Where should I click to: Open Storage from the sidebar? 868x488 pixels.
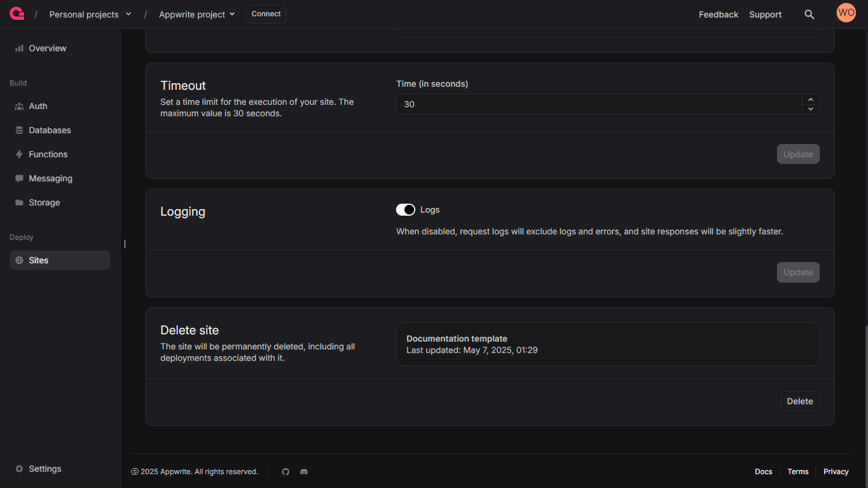click(60, 202)
